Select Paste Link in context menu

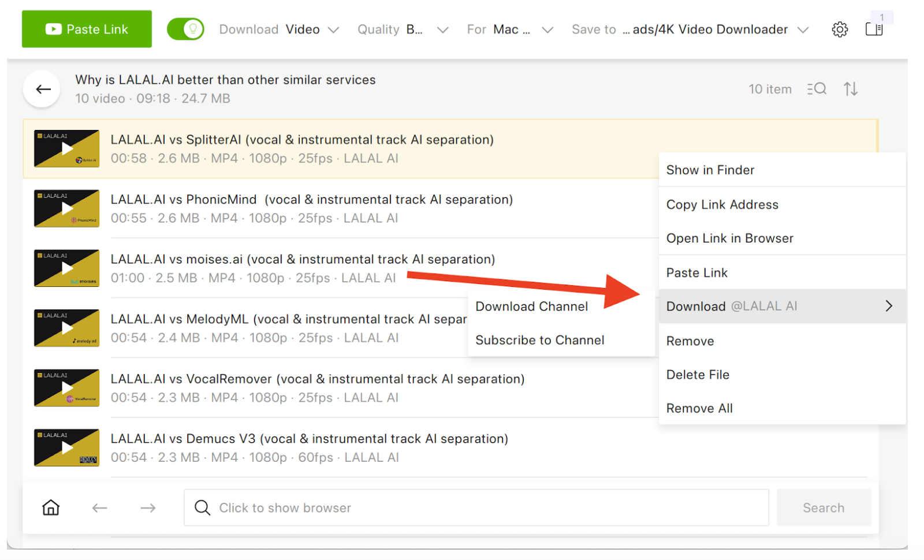coord(782,272)
